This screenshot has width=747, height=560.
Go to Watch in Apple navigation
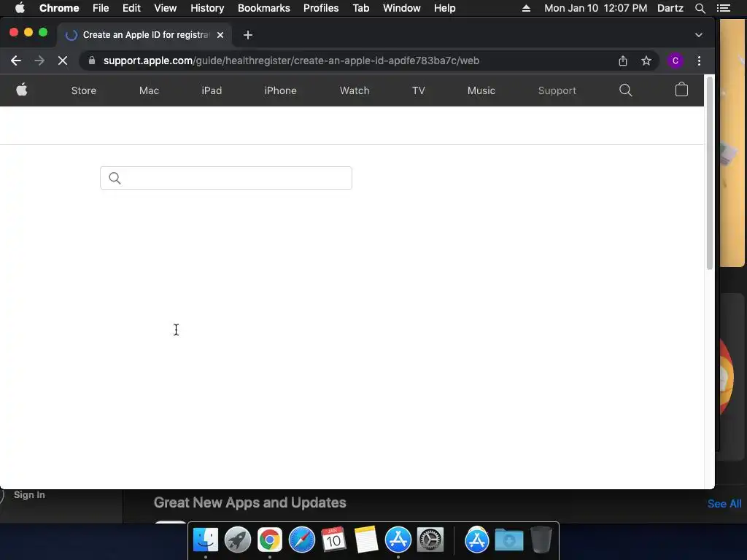click(x=355, y=90)
